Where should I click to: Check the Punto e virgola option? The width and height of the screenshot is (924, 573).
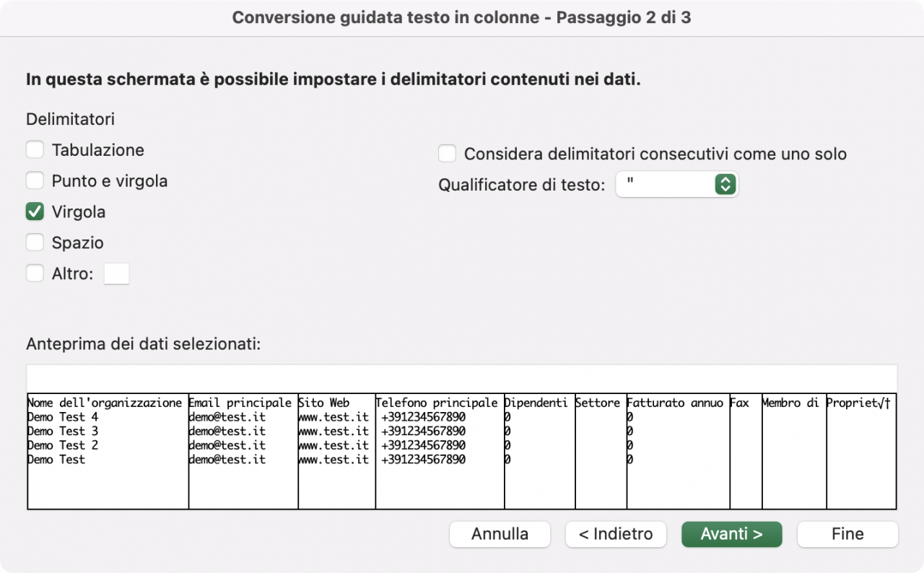click(x=35, y=181)
